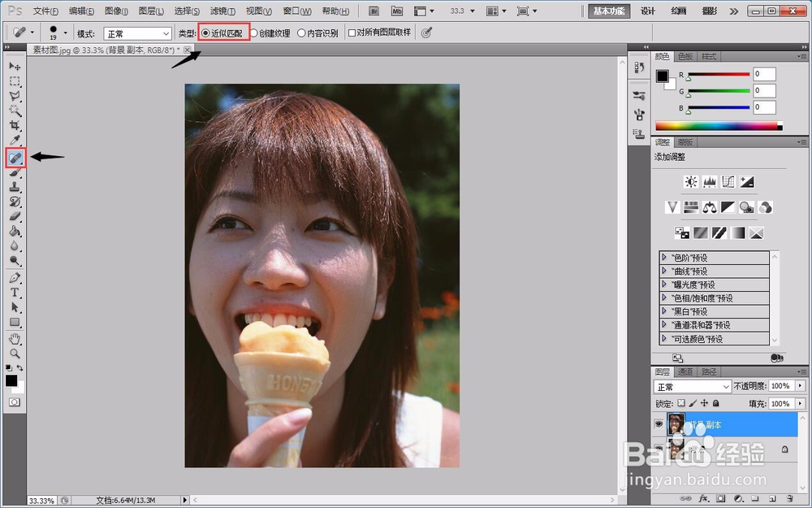The image size is (812, 508).
Task: Open the layer blend mode 正常 dropdown
Action: pyautogui.click(x=692, y=387)
